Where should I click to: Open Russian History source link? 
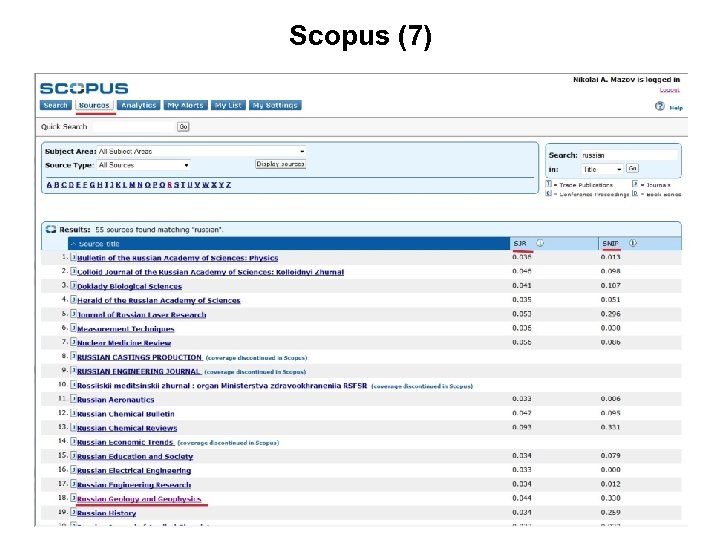(107, 513)
